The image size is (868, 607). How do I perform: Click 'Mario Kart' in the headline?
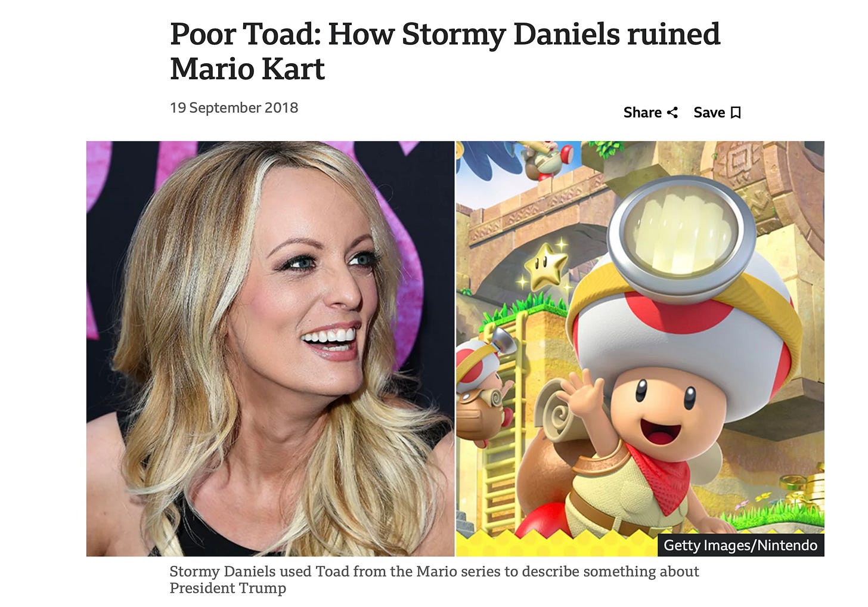click(x=247, y=69)
